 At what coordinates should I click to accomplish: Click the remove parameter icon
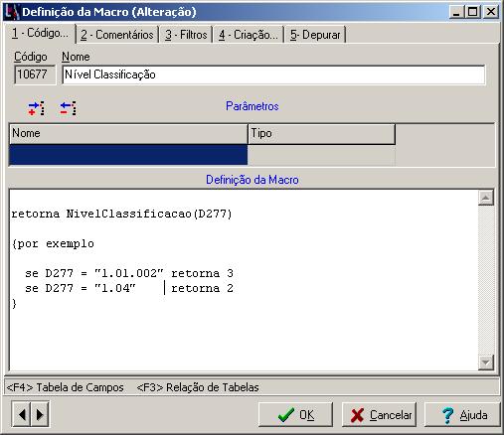coord(69,108)
